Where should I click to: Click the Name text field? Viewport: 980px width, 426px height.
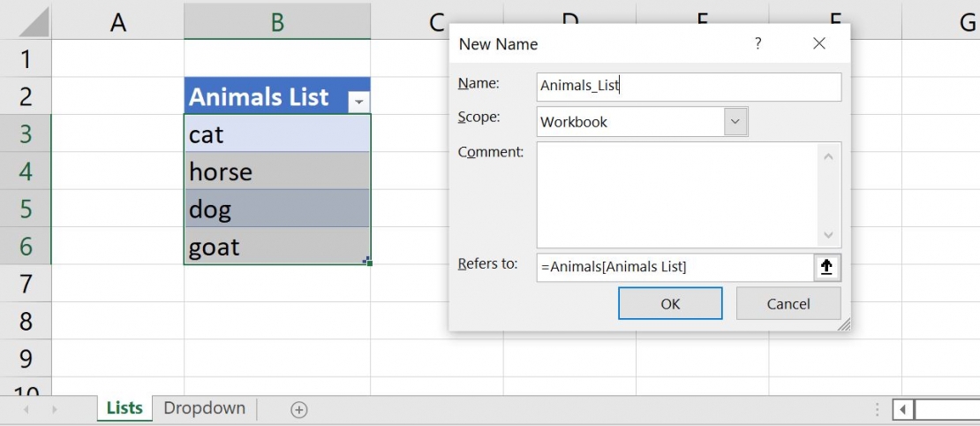point(689,86)
